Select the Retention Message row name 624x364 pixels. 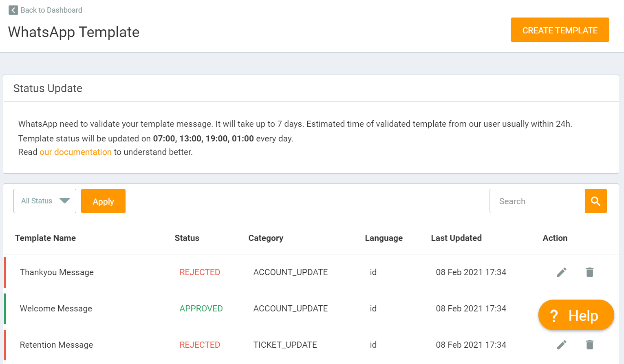click(x=56, y=345)
